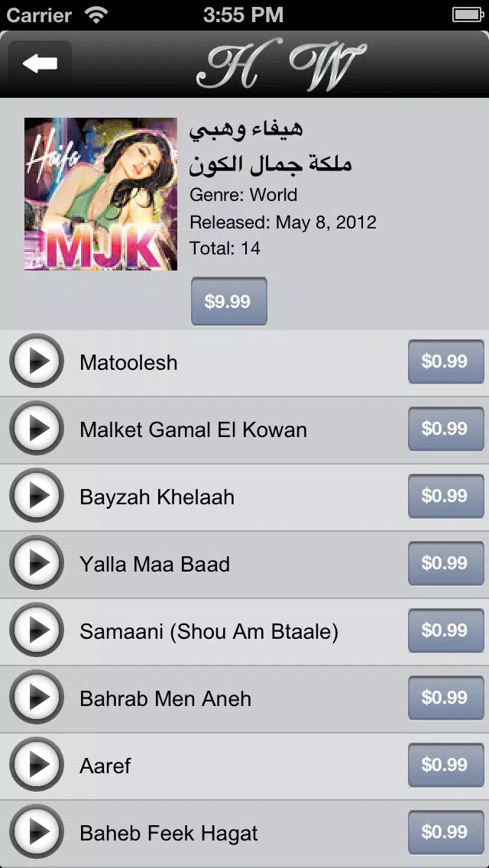Image resolution: width=489 pixels, height=868 pixels.
Task: Purchase Baheb Feek Hagat song
Action: (x=445, y=833)
